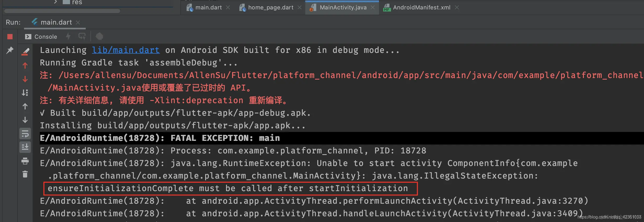Click the sort icon in console gutter
644x222 pixels.
[25, 93]
